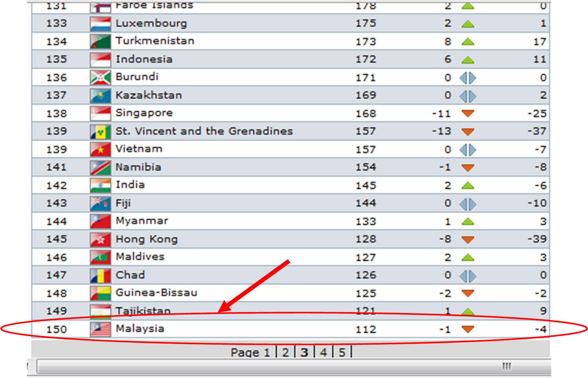588x378 pixels.
Task: Click the blue no-change indicator beside Burundi
Action: coord(467,77)
